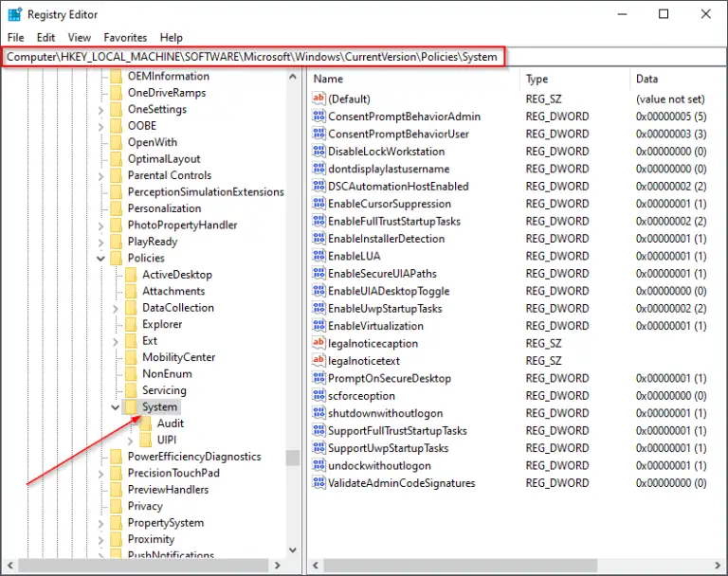Click the icon next to ConsentPromptBehaviorAdmin

tap(318, 117)
